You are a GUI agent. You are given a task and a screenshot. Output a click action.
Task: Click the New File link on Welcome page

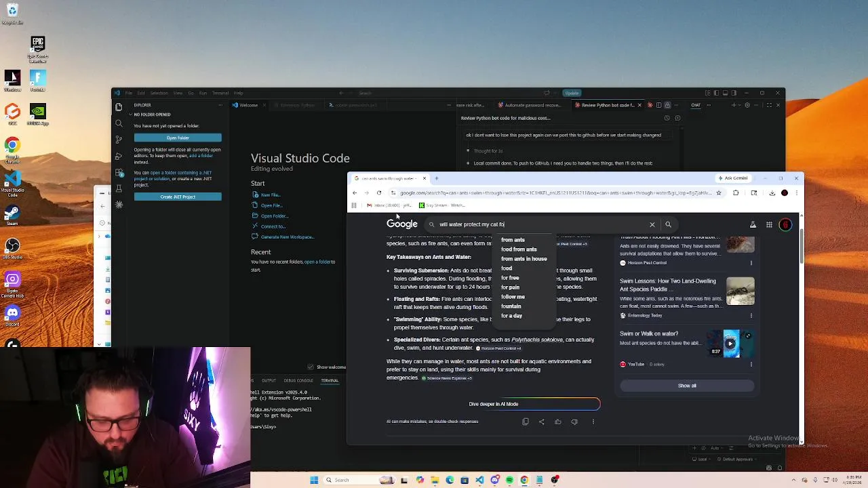[270, 195]
